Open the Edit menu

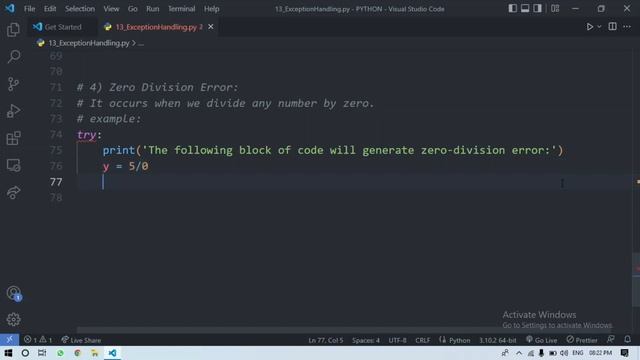pyautogui.click(x=50, y=9)
